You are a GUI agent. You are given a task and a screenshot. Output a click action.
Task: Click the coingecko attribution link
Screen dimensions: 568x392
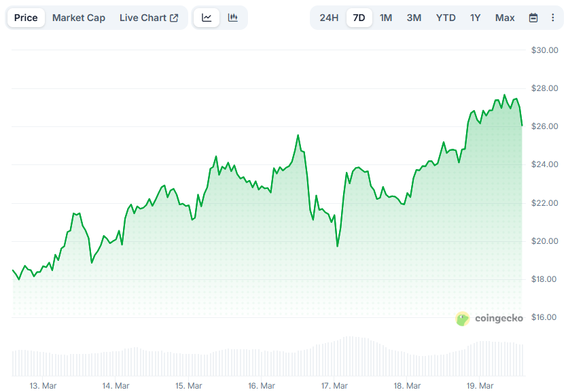[x=501, y=318]
